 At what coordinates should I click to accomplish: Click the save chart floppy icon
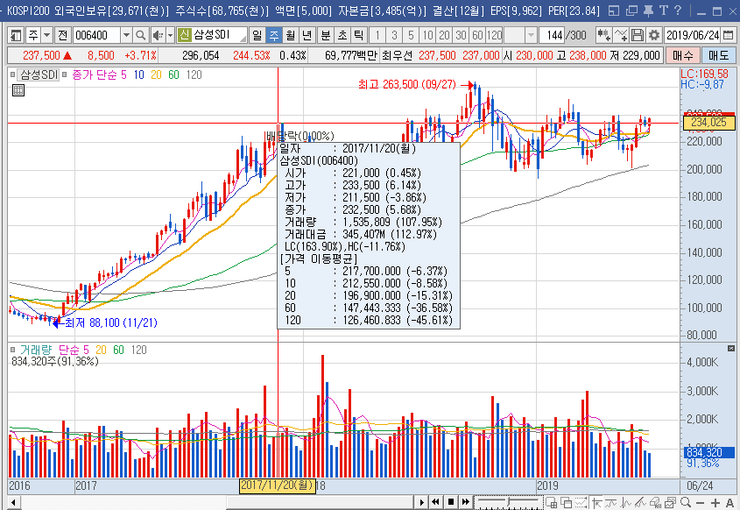tap(637, 35)
